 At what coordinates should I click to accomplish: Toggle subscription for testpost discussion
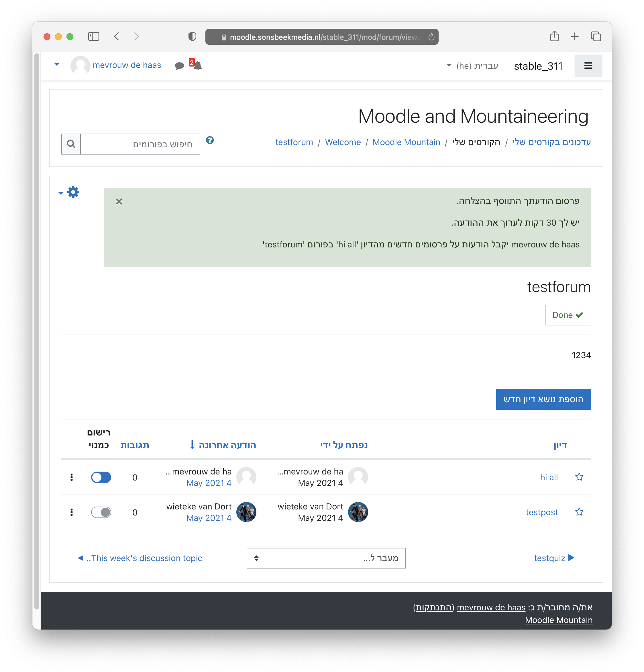101,512
